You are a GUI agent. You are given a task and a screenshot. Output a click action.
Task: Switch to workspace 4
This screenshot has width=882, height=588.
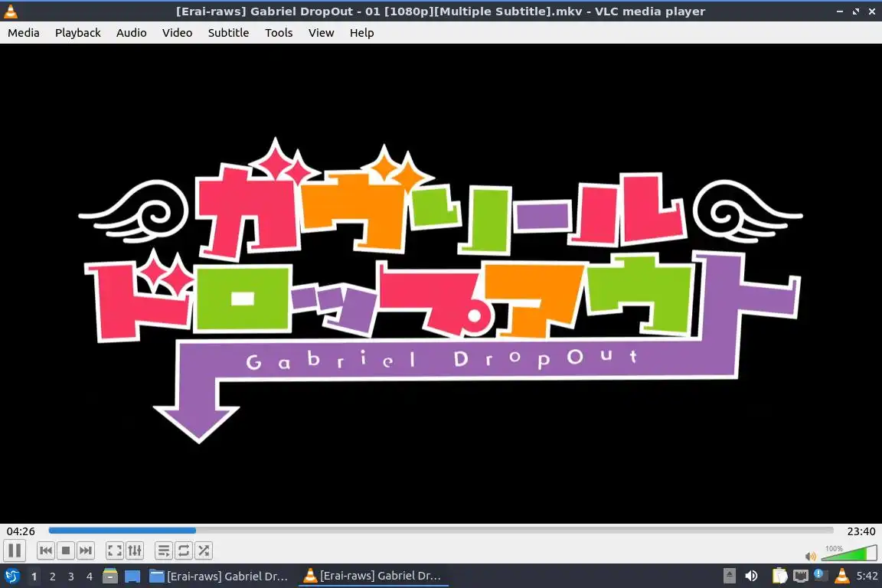tap(90, 577)
